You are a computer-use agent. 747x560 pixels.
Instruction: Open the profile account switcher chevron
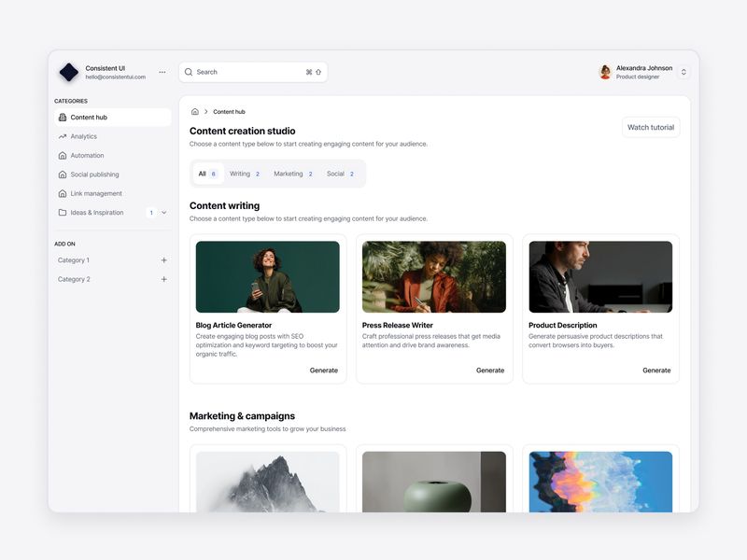[x=684, y=71]
